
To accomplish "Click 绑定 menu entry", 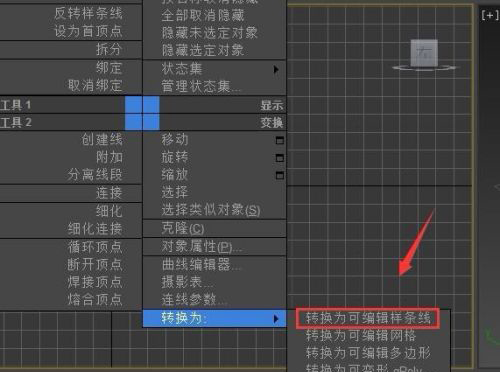I will 109,68.
